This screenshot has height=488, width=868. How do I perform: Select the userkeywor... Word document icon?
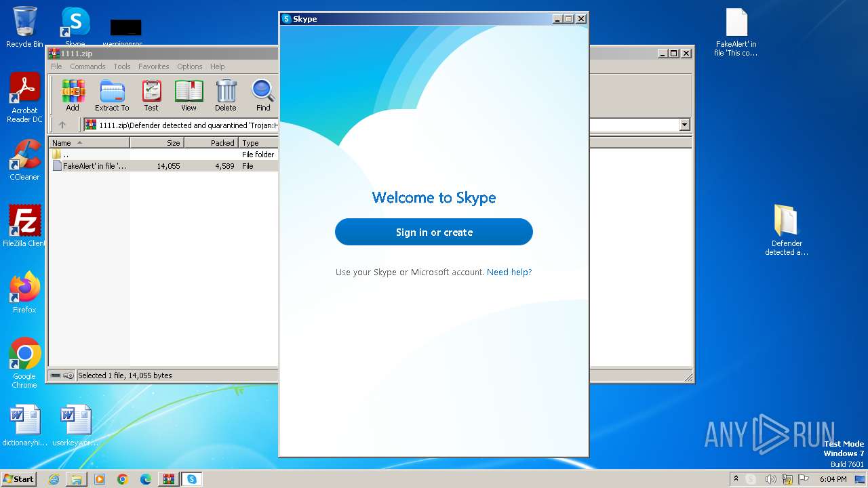tap(75, 426)
